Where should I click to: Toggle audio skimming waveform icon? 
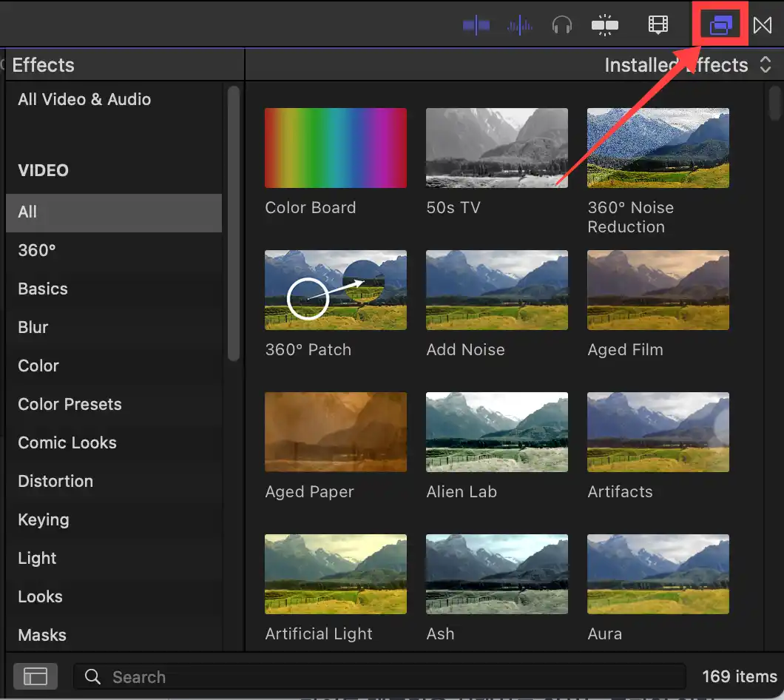[519, 25]
